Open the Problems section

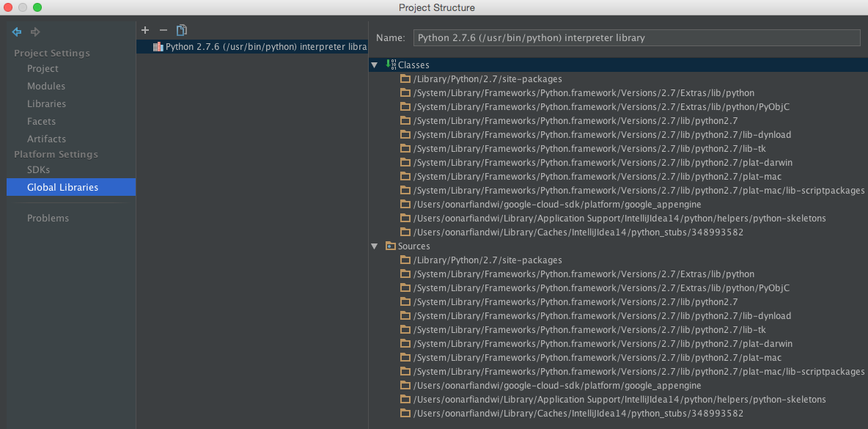48,218
